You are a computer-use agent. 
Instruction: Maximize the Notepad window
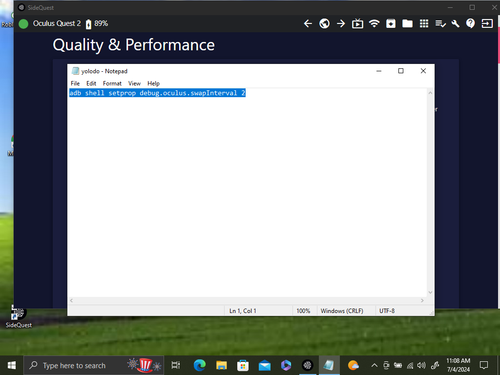coord(401,71)
